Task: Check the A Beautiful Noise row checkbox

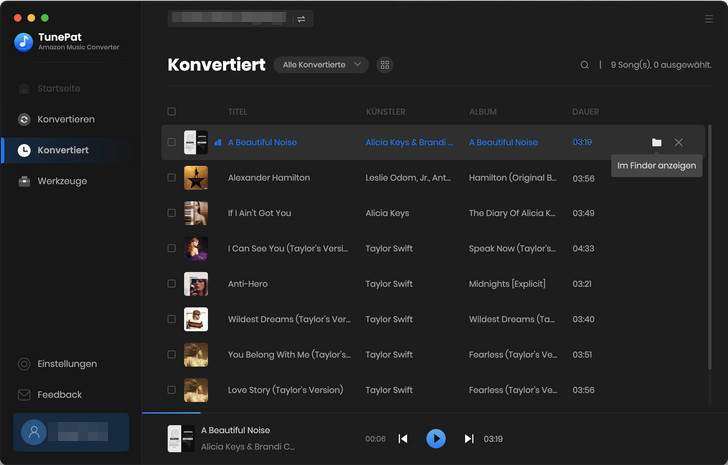Action: pyautogui.click(x=172, y=142)
